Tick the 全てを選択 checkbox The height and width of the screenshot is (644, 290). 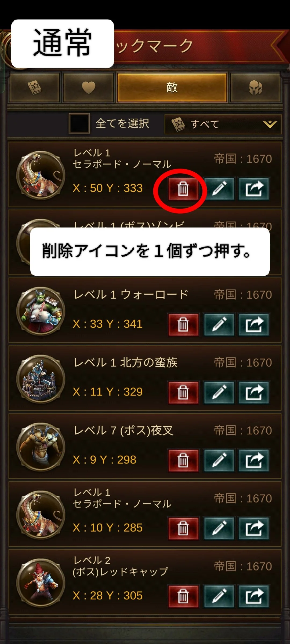tap(79, 123)
